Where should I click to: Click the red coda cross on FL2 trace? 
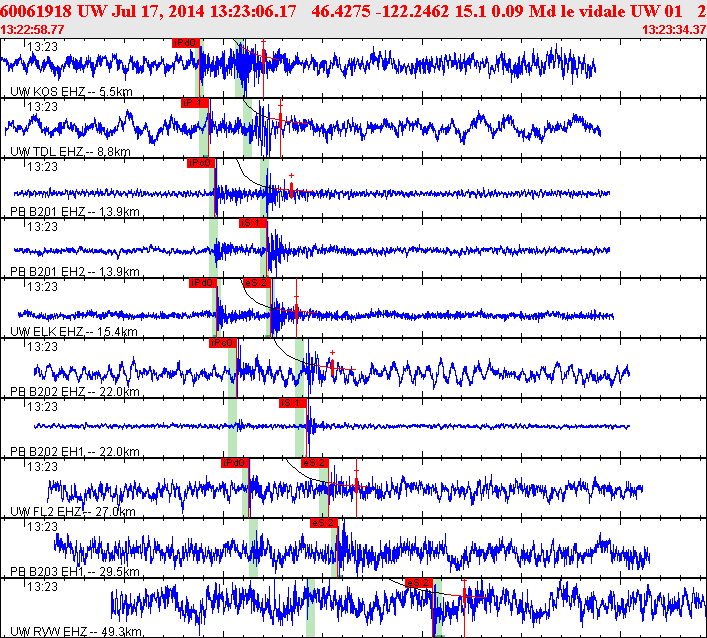coord(356,471)
